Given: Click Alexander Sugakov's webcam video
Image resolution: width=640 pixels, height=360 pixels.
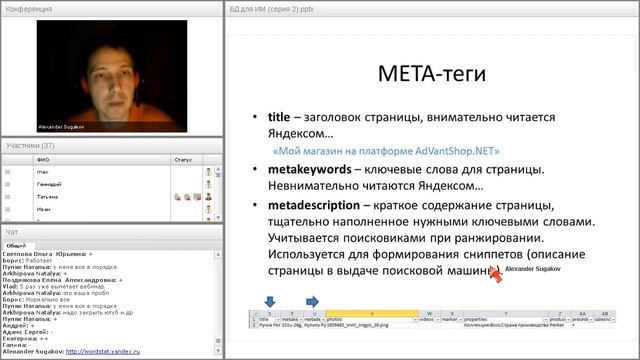Looking at the screenshot, I should click(x=112, y=76).
